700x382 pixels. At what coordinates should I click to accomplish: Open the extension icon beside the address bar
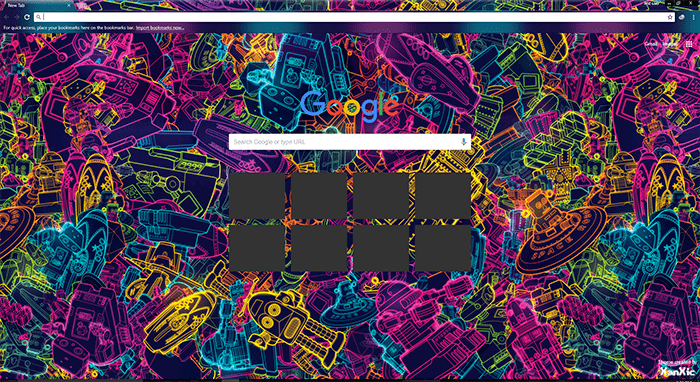(682, 17)
